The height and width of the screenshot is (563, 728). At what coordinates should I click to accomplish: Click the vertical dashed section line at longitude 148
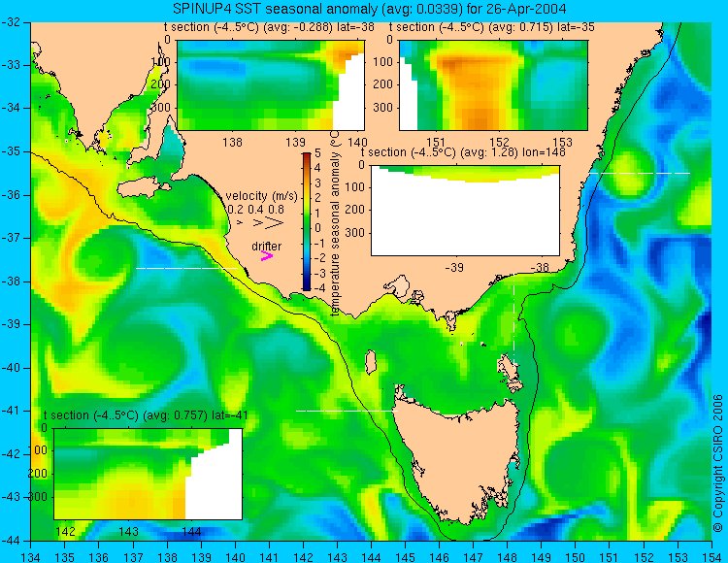513,320
